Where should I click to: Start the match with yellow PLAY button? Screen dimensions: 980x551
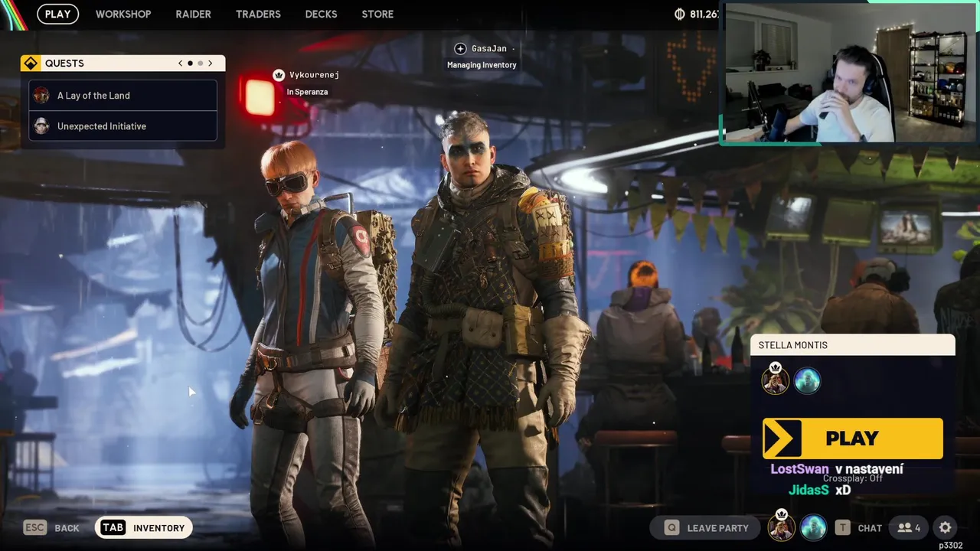tap(852, 439)
